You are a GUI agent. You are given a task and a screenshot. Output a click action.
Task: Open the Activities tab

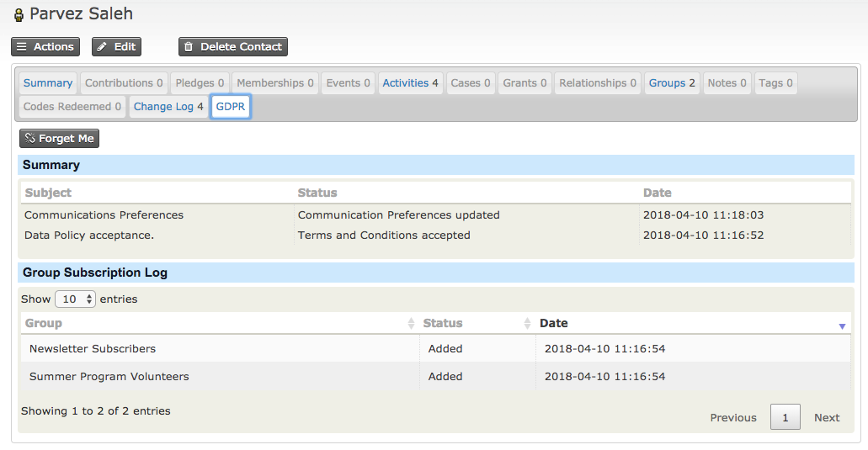pos(410,83)
